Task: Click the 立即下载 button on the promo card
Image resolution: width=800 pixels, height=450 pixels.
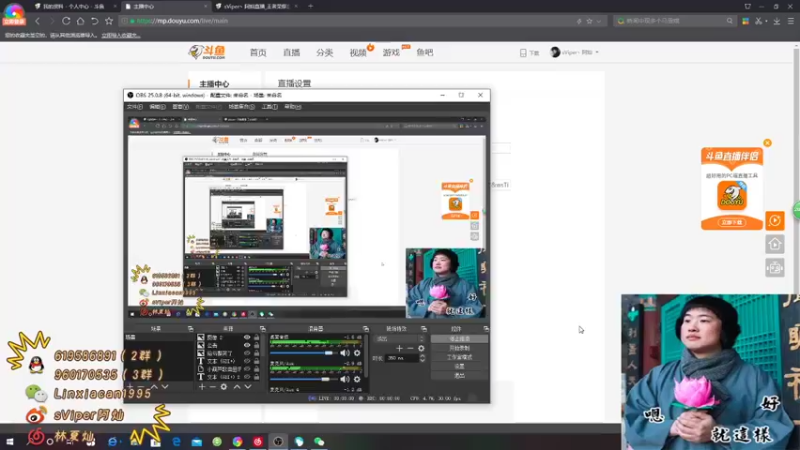Action: point(732,222)
